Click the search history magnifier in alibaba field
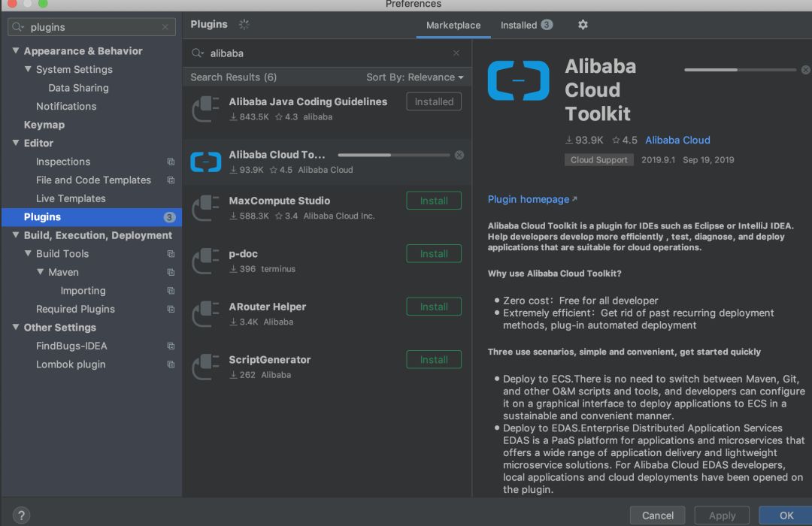 [198, 53]
